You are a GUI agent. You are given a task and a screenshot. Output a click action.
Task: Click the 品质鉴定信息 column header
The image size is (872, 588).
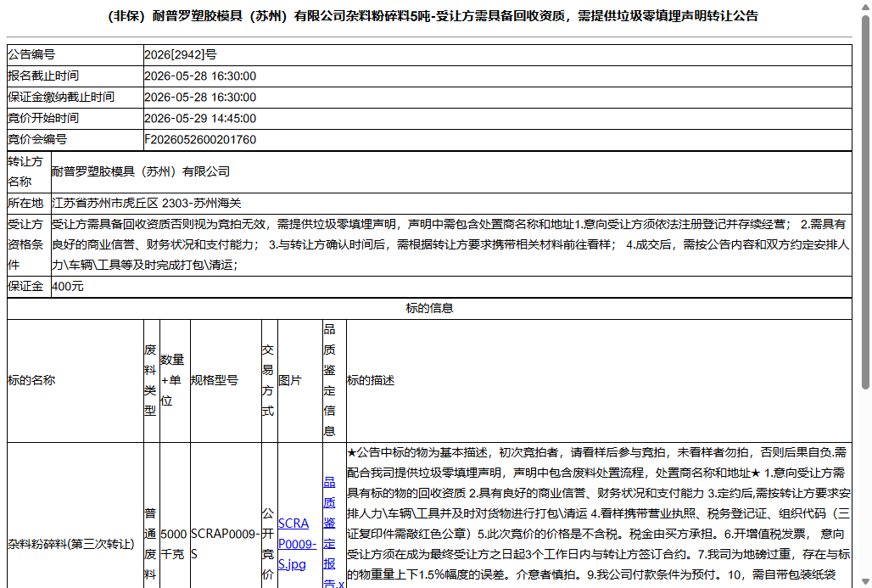click(334, 380)
